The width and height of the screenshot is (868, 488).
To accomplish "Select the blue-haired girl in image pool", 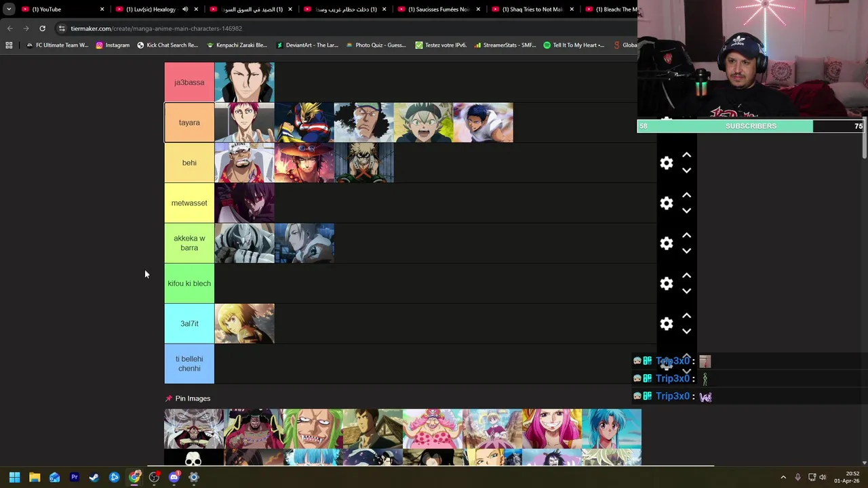I will pos(612,428).
